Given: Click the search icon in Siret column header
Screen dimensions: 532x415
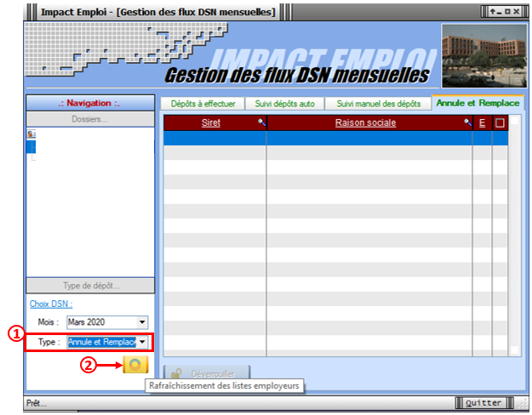Looking at the screenshot, I should click(261, 122).
